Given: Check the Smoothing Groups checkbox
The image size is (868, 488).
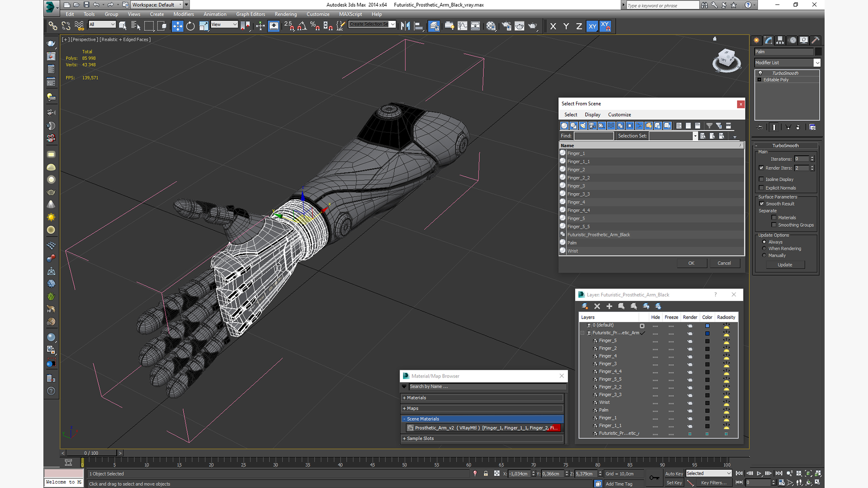Looking at the screenshot, I should [x=774, y=225].
